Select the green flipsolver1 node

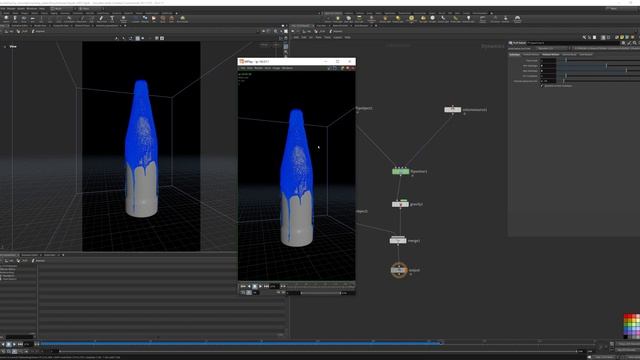pyautogui.click(x=400, y=171)
